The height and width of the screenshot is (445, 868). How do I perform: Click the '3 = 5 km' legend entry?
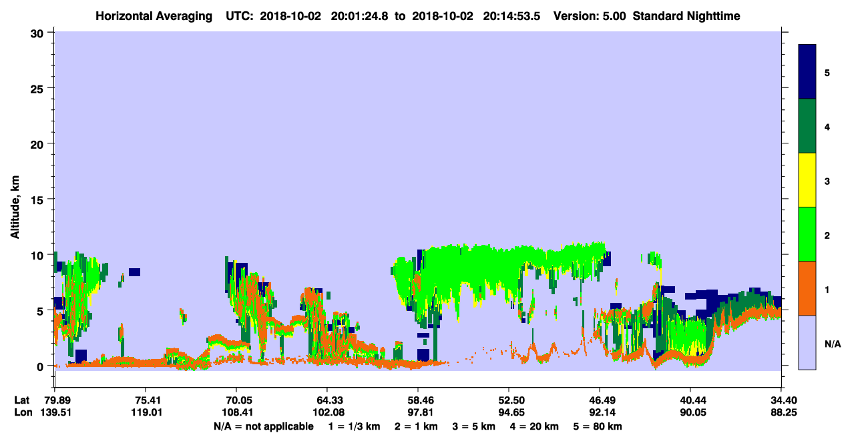click(x=473, y=426)
